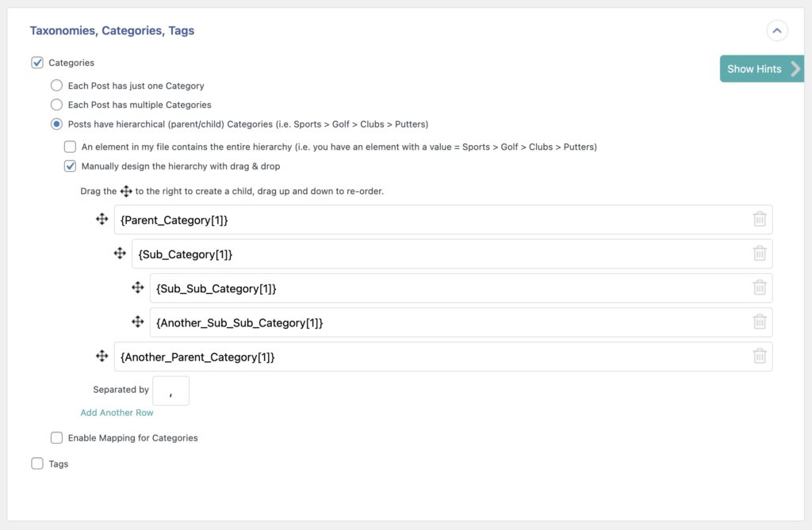The image size is (812, 530).
Task: Click the move icon beside Parent_Category row
Action: click(x=102, y=219)
